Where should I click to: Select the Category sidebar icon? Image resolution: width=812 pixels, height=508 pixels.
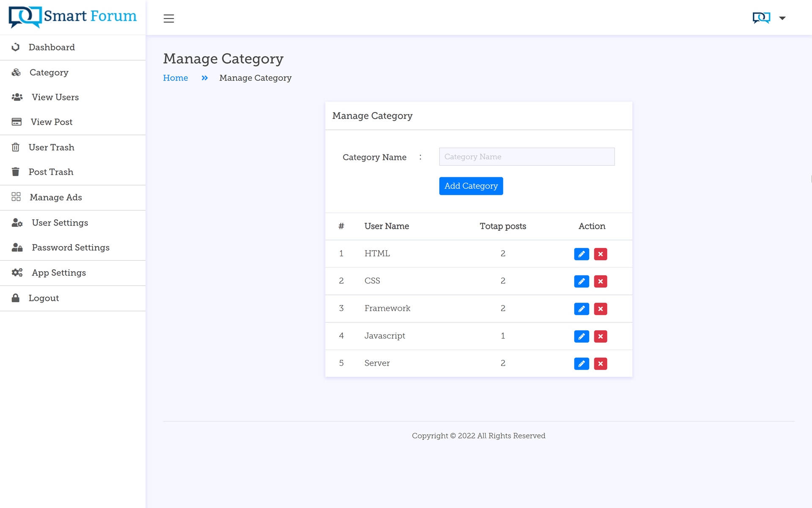pos(16,72)
